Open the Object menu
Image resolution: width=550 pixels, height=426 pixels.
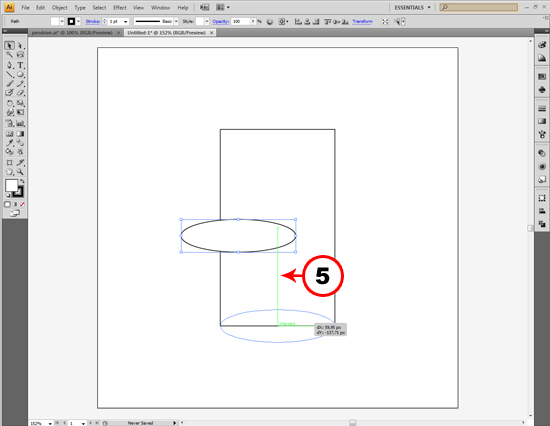(60, 7)
